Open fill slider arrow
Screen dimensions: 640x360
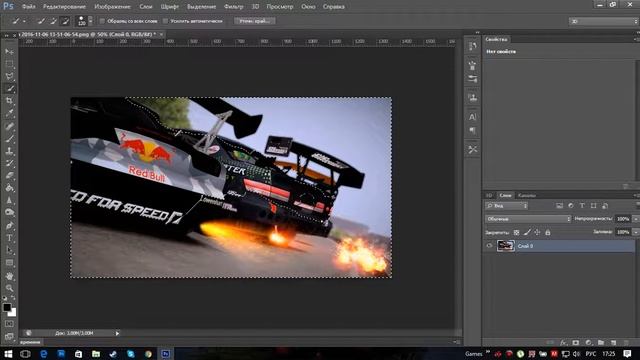(x=636, y=232)
